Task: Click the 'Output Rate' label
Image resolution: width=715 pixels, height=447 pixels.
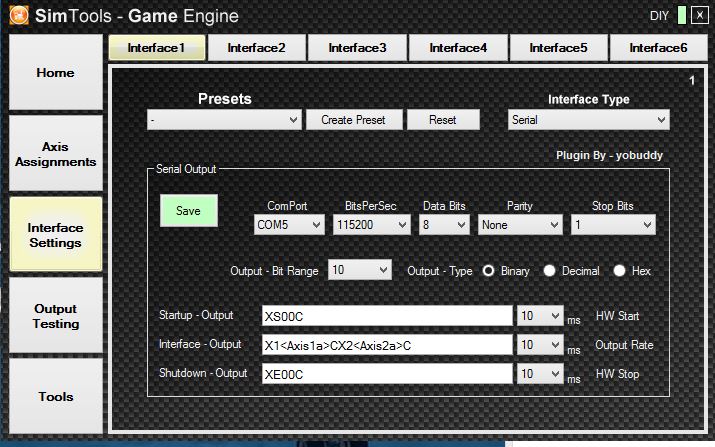Action: pos(624,345)
